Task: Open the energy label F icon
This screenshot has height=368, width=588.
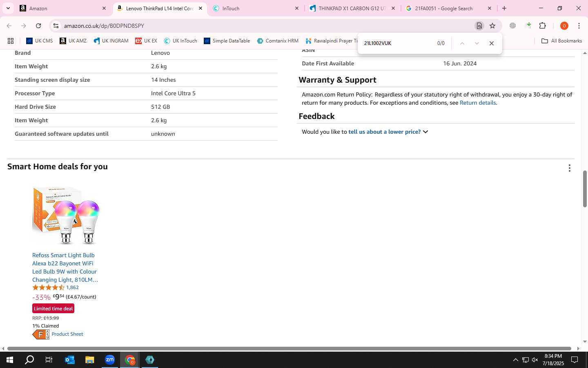Action: pos(41,334)
